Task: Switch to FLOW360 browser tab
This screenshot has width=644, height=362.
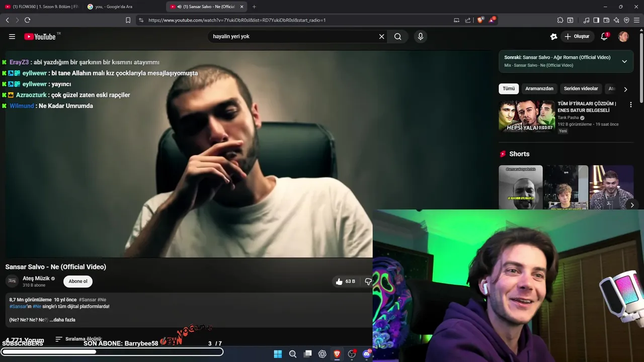Action: pyautogui.click(x=42, y=7)
